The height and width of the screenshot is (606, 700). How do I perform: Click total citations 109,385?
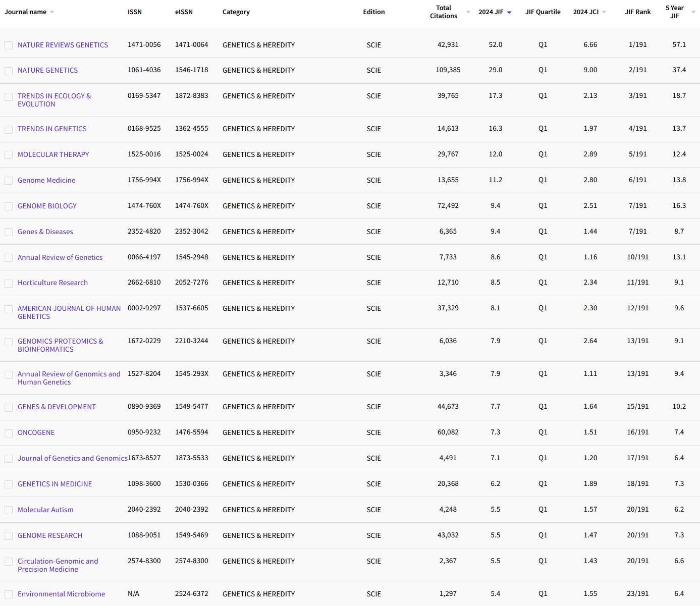click(x=448, y=70)
